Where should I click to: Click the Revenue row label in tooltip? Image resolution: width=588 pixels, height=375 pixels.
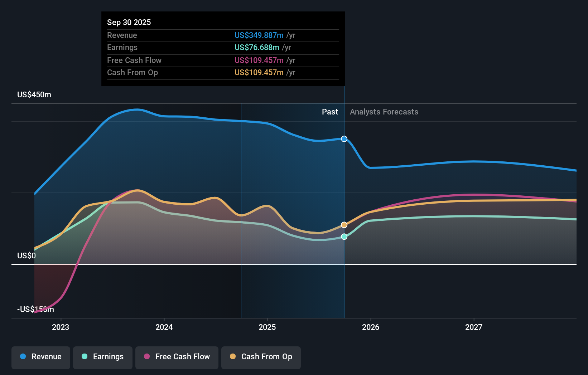122,35
